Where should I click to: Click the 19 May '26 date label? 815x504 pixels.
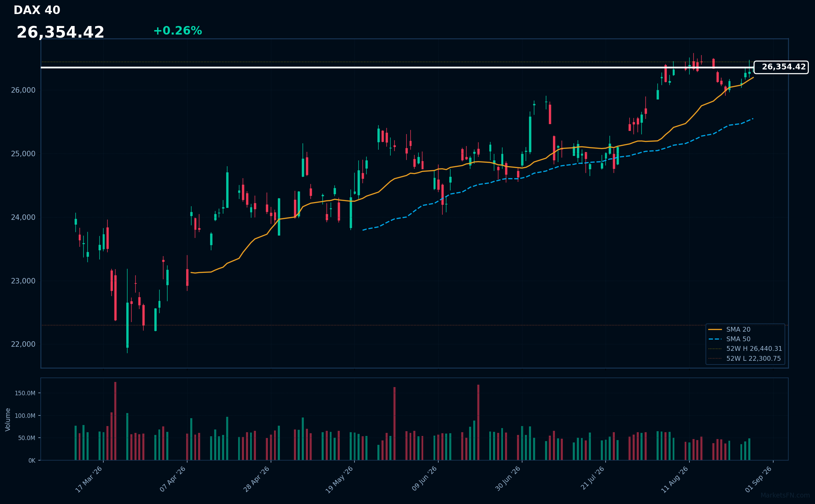point(339,479)
